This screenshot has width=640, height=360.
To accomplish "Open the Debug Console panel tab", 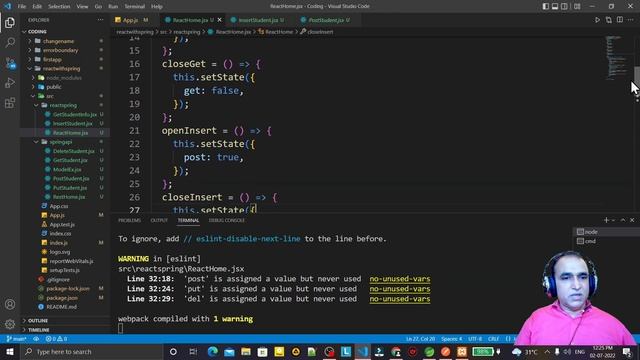I will [x=227, y=220].
